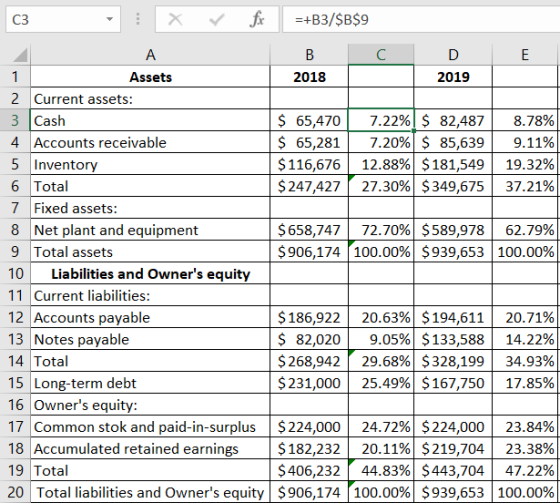Select cell showing 19.32%
560x503 pixels.
tap(524, 164)
